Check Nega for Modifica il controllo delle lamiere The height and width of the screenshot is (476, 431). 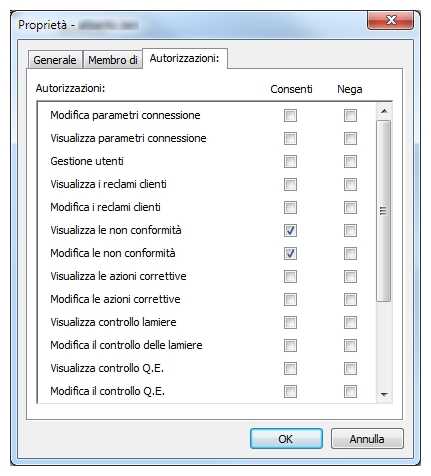point(350,345)
